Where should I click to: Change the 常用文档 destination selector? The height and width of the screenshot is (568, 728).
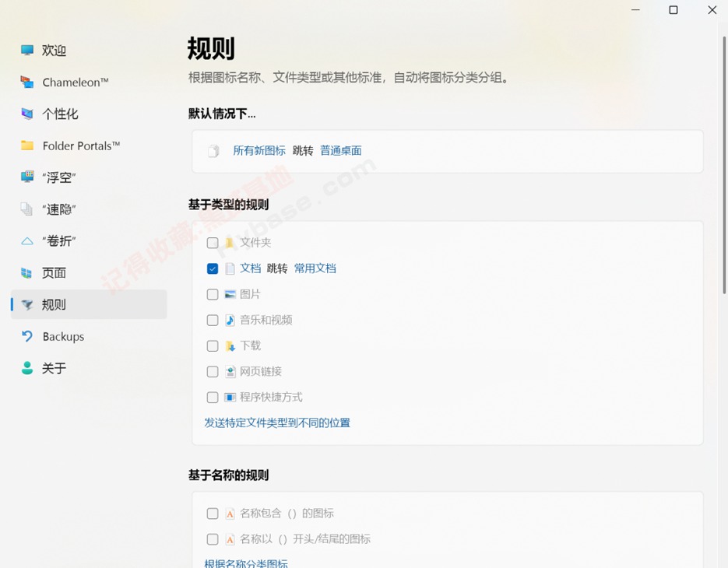(315, 268)
